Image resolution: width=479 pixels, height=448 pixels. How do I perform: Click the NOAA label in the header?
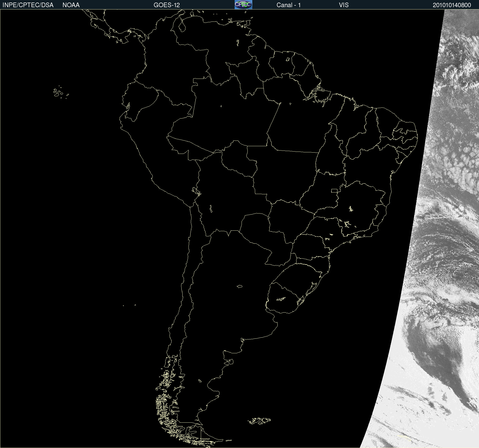point(71,5)
